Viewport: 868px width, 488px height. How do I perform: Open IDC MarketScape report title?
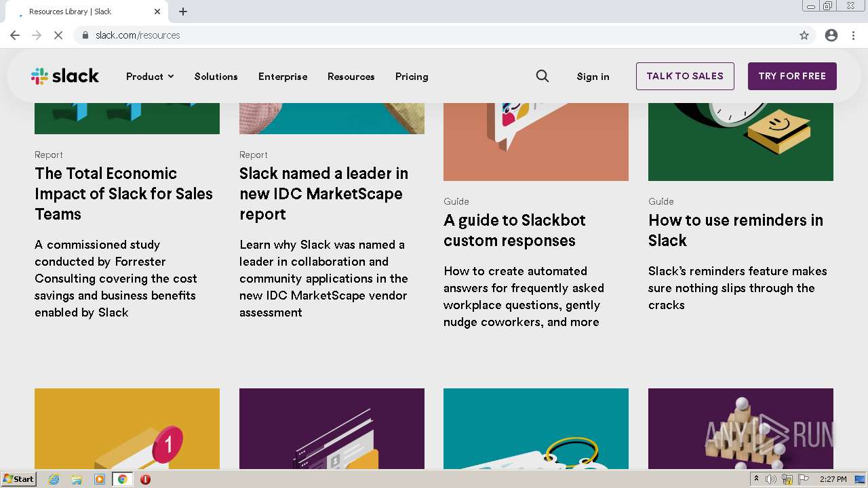click(x=323, y=194)
